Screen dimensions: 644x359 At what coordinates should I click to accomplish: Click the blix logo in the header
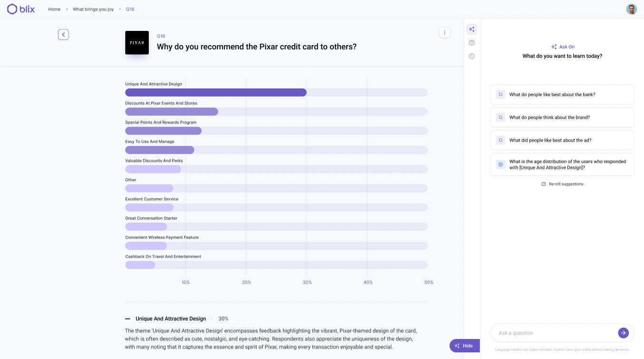(x=20, y=9)
